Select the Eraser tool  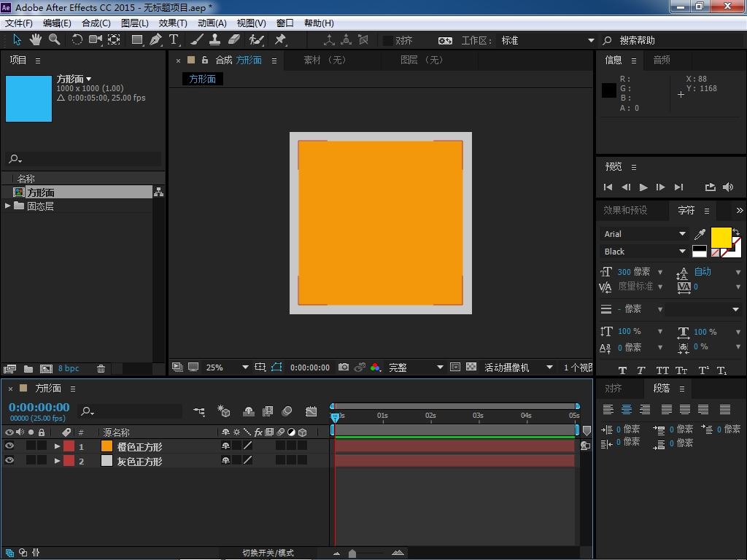click(x=234, y=40)
